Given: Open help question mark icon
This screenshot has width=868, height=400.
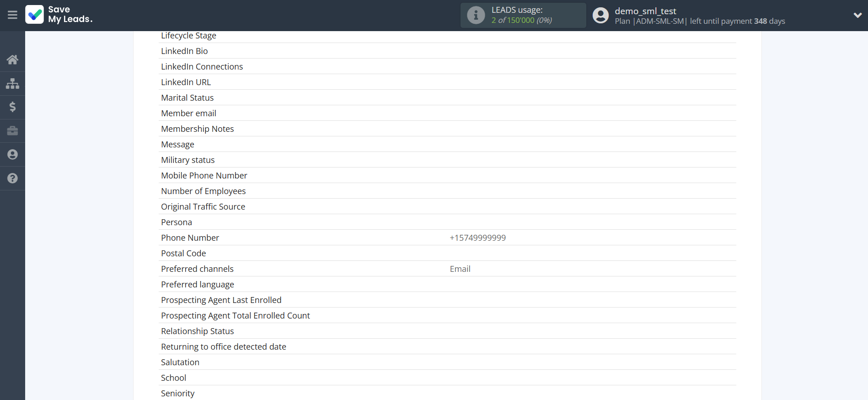Looking at the screenshot, I should point(12,178).
